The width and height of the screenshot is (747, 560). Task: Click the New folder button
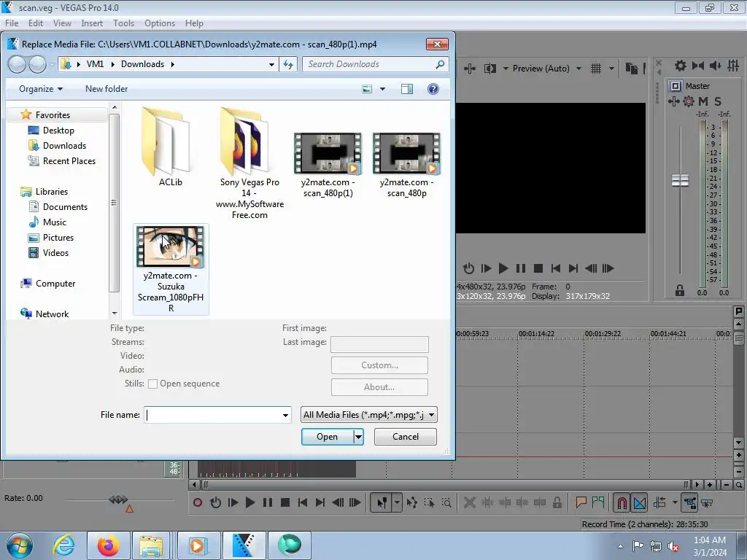click(x=107, y=89)
